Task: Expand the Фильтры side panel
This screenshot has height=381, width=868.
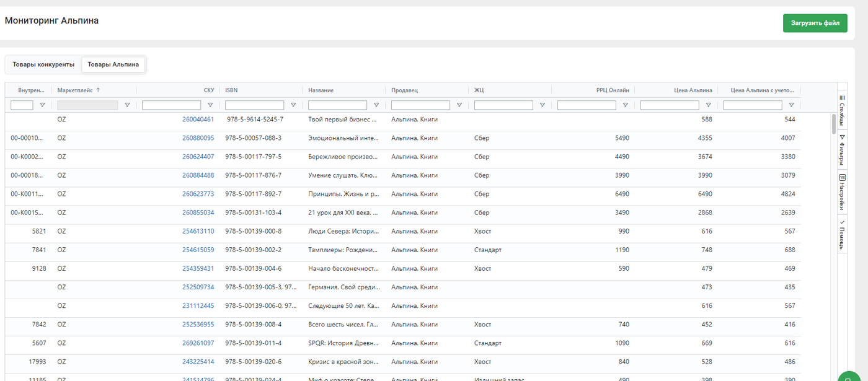Action: (842, 149)
